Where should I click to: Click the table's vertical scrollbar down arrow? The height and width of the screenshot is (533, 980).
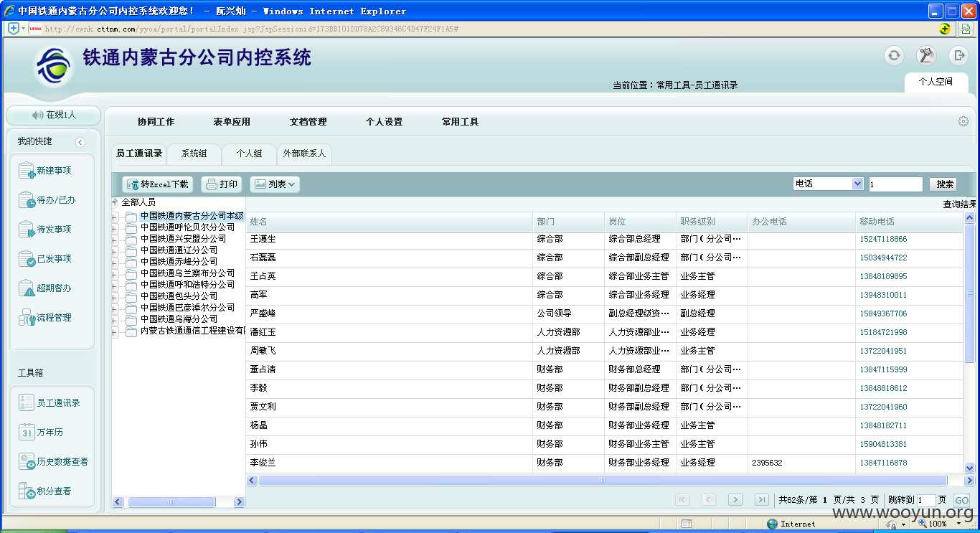click(x=969, y=468)
